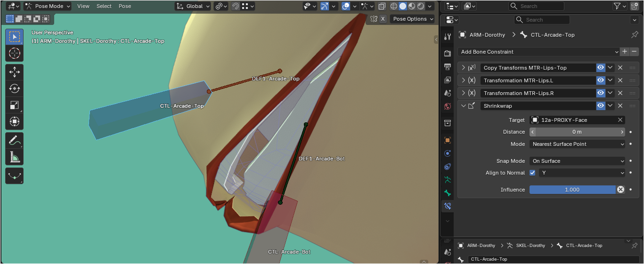The width and height of the screenshot is (644, 264).
Task: Choose the Move tool
Action: 14,72
